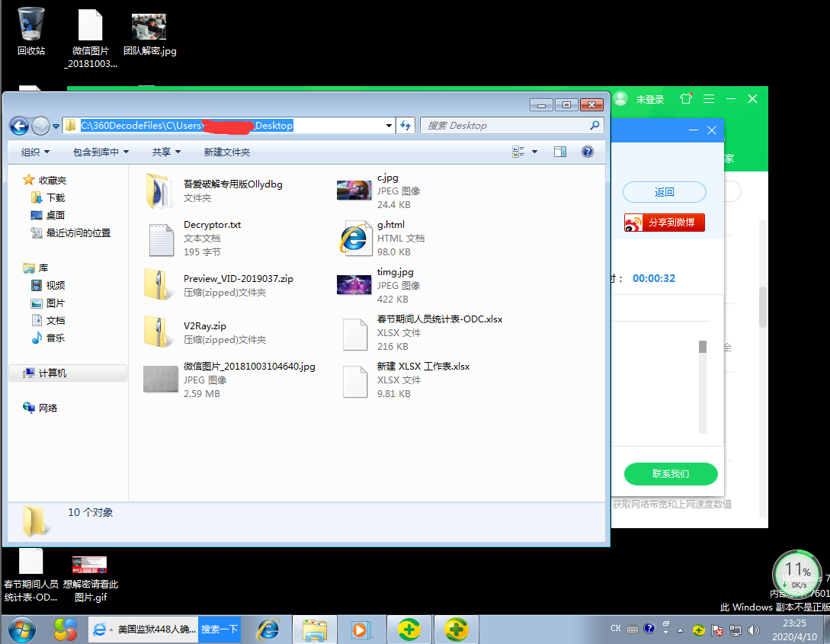
Task: Open the help question mark icon
Action: pos(587,152)
